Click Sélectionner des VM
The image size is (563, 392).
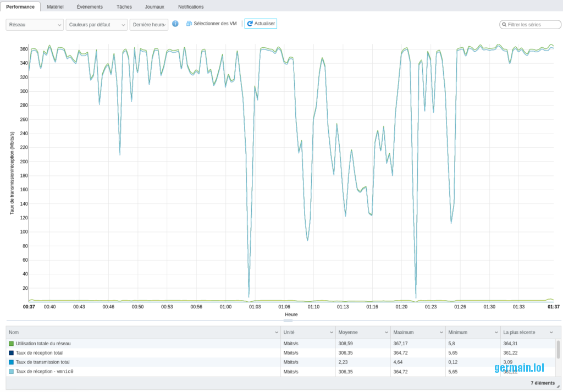pos(215,24)
